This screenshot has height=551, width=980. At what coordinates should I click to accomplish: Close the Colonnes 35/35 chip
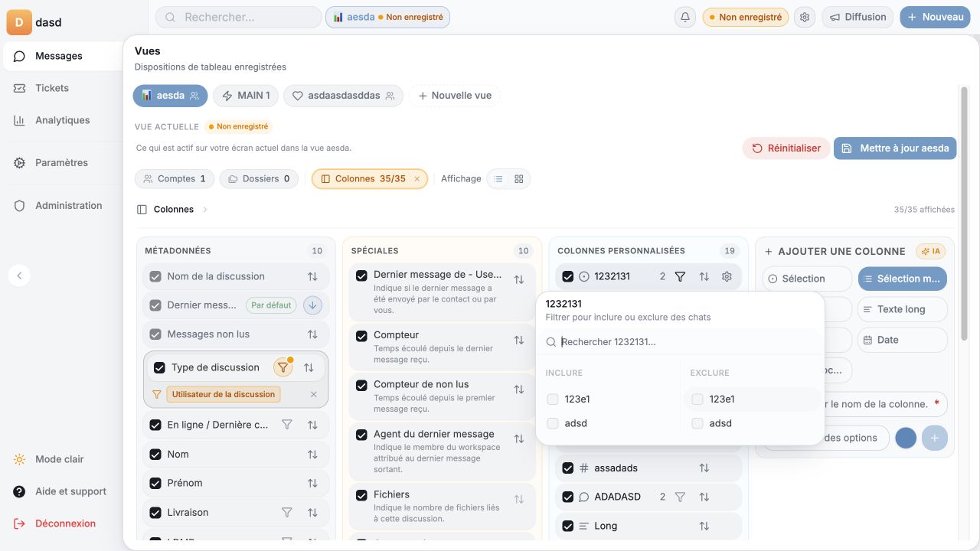point(417,179)
